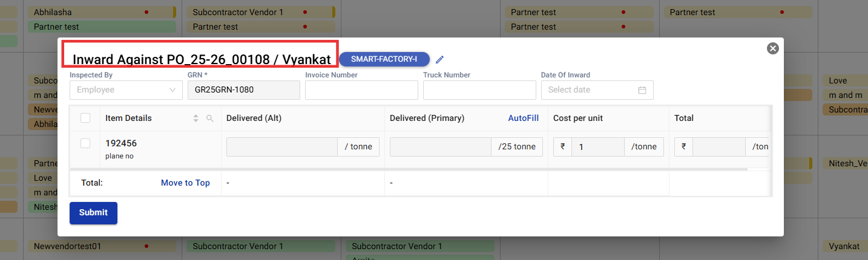Viewport: 868px width, 260px height.
Task: Close the Inward Against PO dialog
Action: [772, 48]
